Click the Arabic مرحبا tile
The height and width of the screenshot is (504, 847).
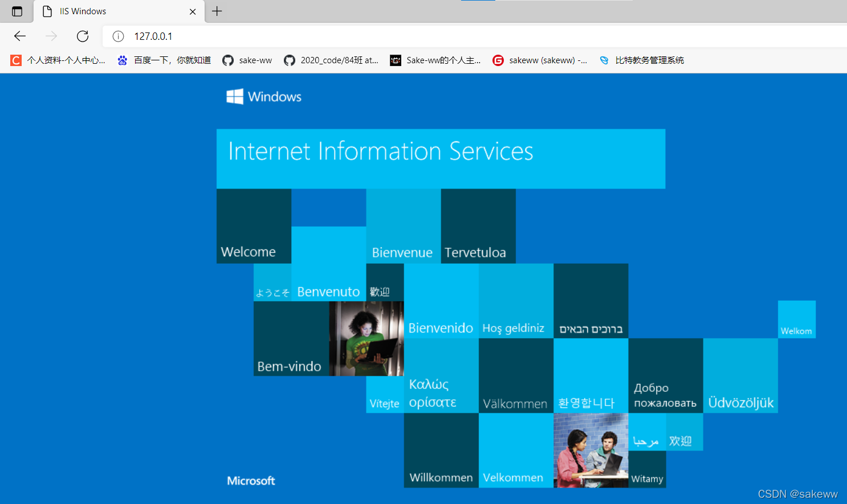647,432
